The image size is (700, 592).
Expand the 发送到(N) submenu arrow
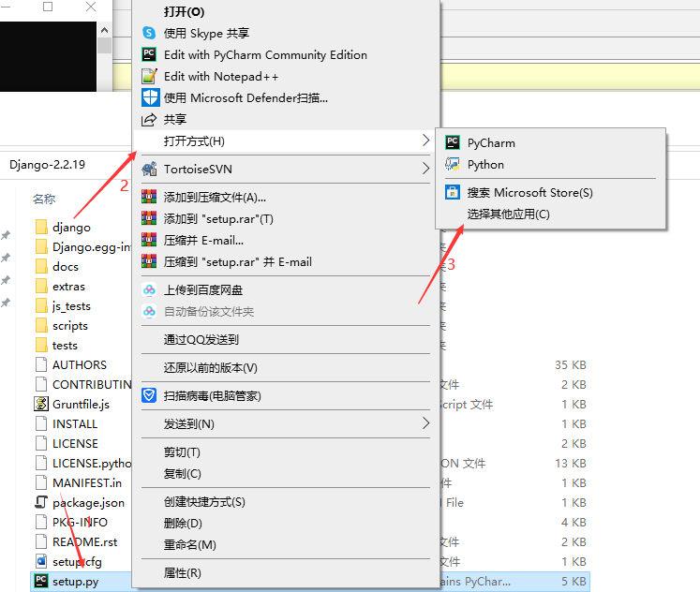pos(425,422)
